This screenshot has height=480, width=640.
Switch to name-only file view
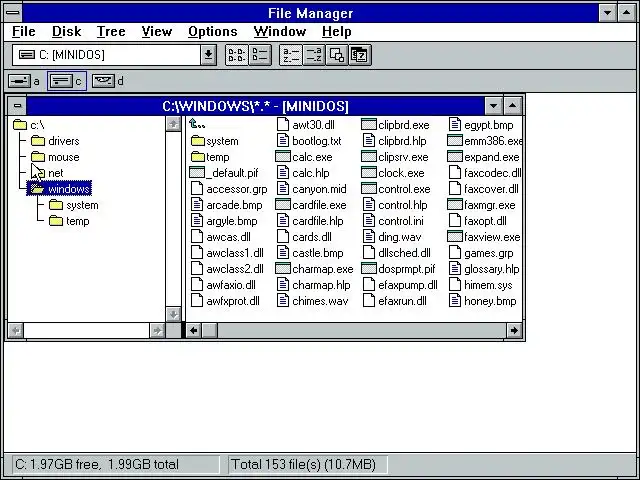[236, 55]
